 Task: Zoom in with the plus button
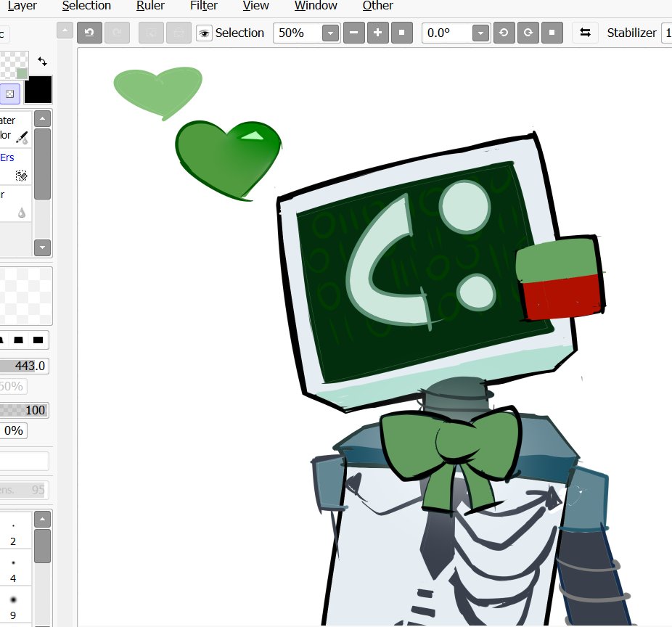(377, 33)
